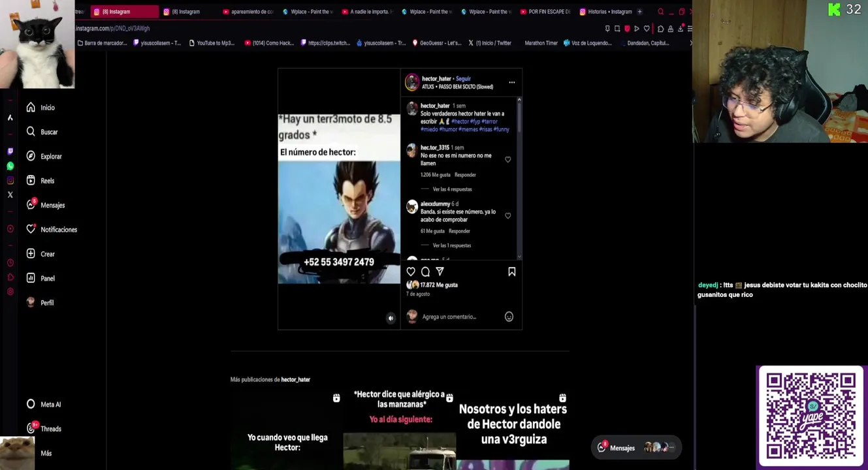Open browser main menu icon
The height and width of the screenshot is (470, 868).
690,29
